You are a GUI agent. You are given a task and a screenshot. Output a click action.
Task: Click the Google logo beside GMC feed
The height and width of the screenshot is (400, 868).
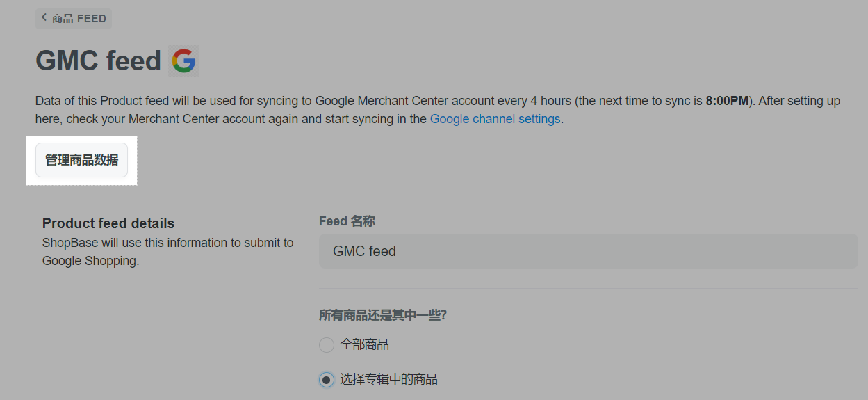tap(183, 61)
